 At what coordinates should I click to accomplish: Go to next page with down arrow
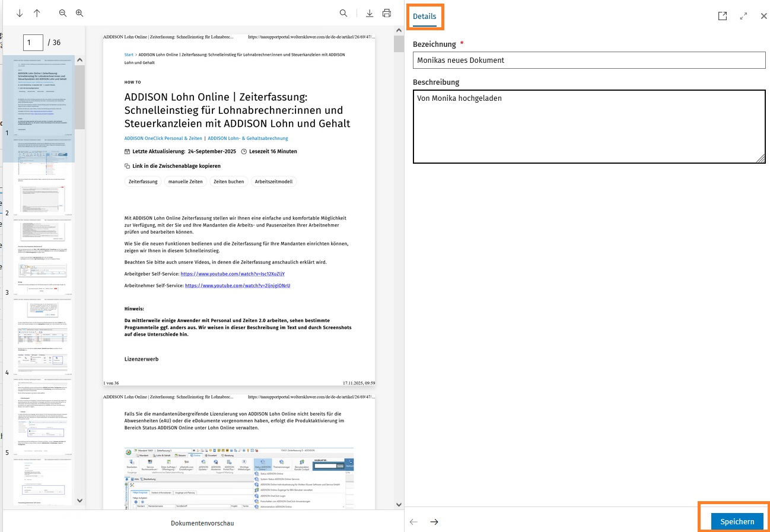point(20,13)
